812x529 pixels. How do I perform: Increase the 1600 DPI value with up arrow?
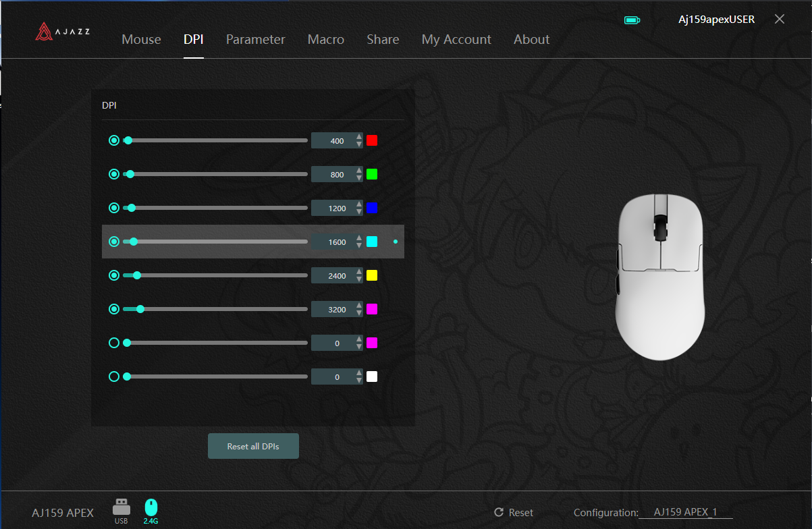coord(359,238)
